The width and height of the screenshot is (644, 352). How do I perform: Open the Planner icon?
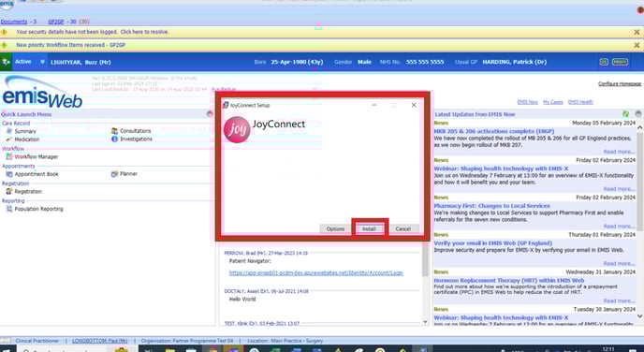click(x=114, y=174)
